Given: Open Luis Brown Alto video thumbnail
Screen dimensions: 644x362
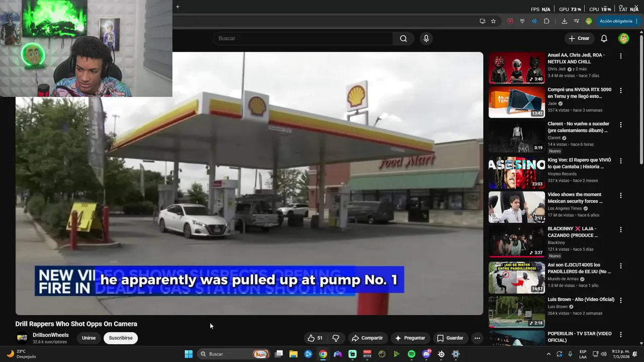Looking at the screenshot, I should pos(517,312).
